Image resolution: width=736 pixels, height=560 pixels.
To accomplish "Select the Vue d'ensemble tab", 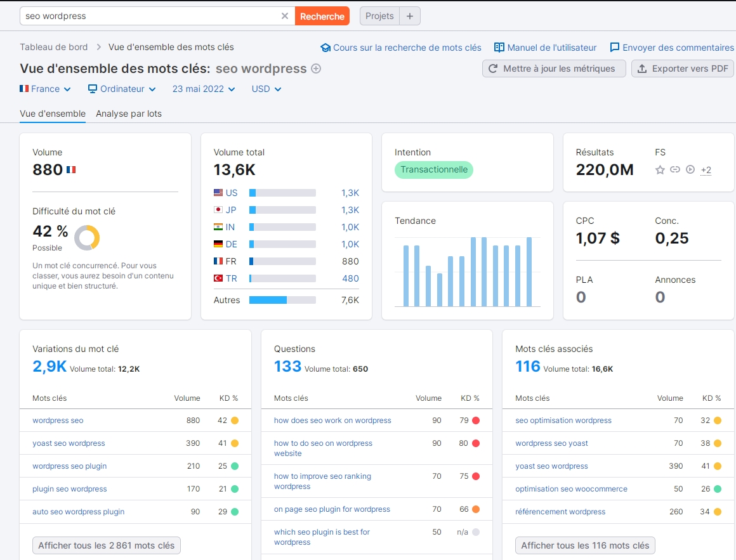I will click(x=53, y=114).
